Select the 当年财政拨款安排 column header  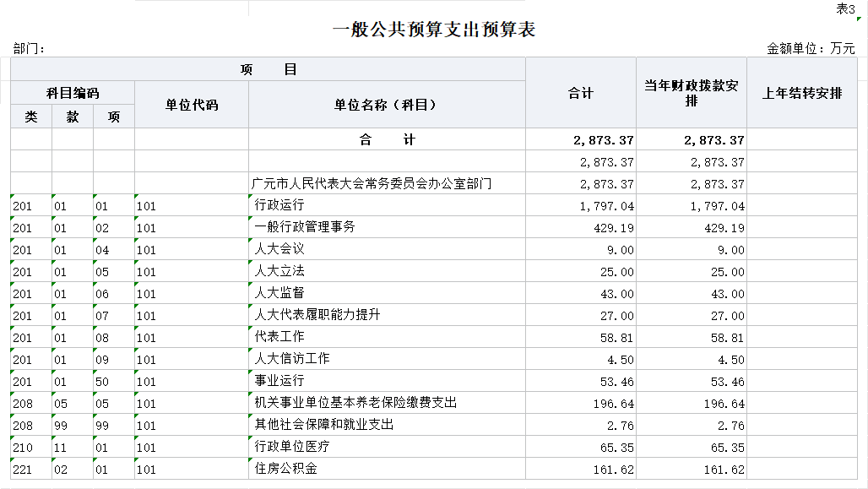pyautogui.click(x=691, y=93)
